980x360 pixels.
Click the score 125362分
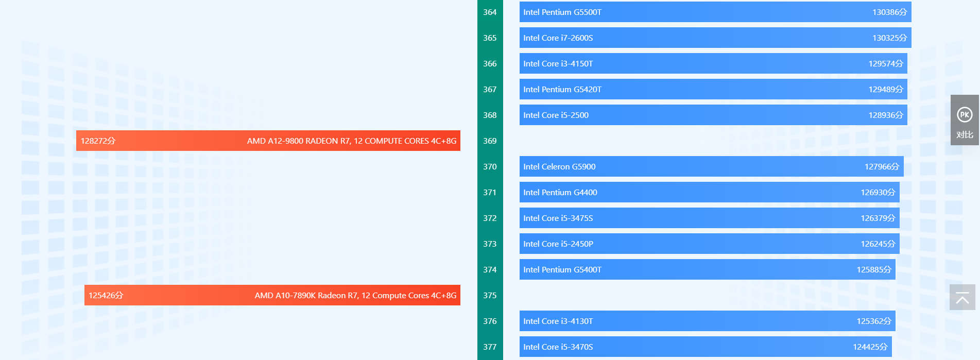pyautogui.click(x=874, y=321)
